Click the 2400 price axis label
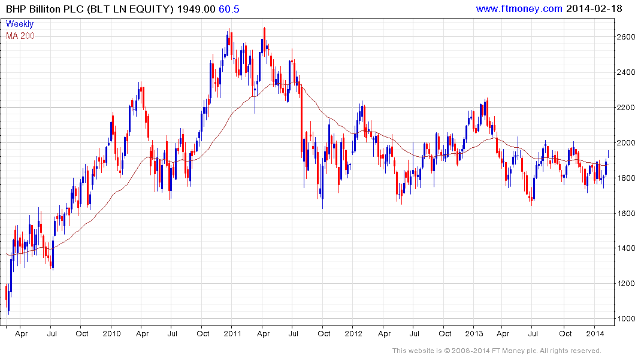This screenshot has height=359, width=644. point(626,72)
